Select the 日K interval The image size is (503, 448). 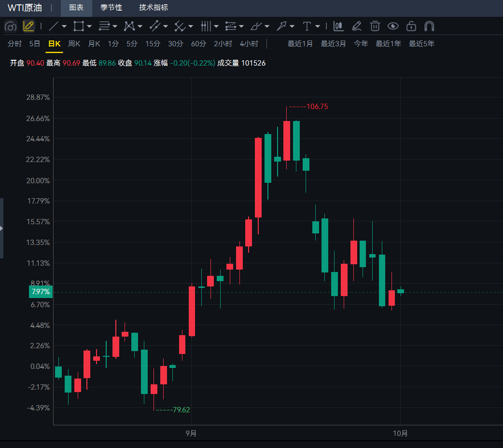click(54, 44)
